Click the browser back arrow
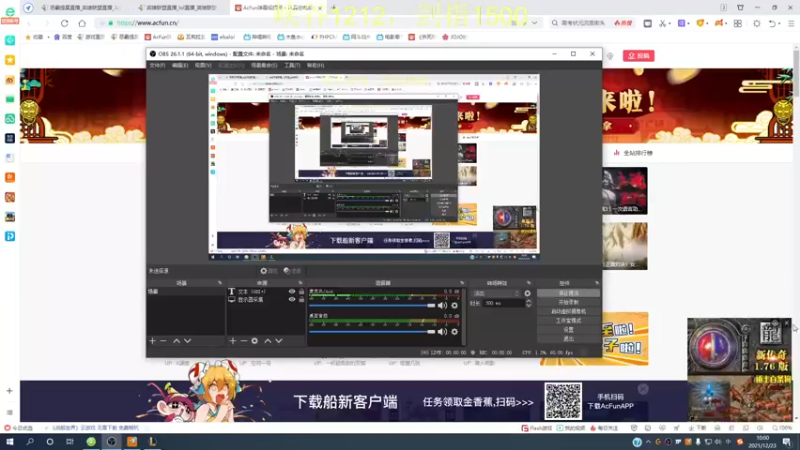800x450 pixels. pos(29,23)
